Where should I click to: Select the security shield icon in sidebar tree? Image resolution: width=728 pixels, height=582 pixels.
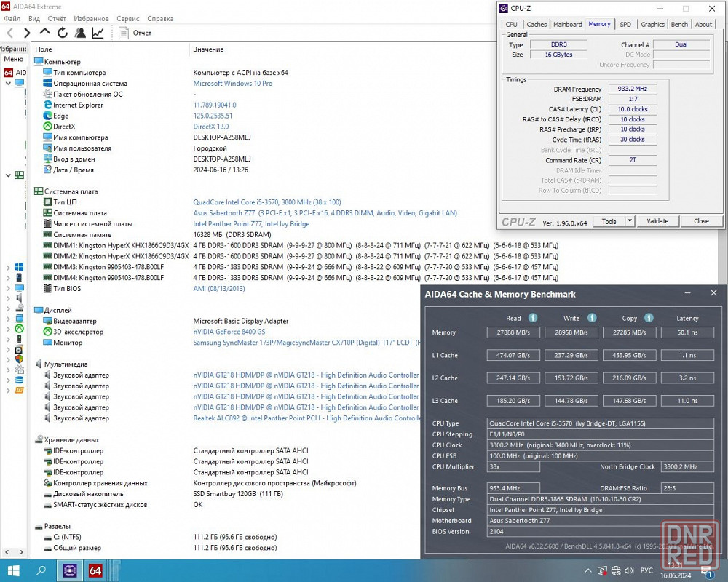(x=19, y=359)
